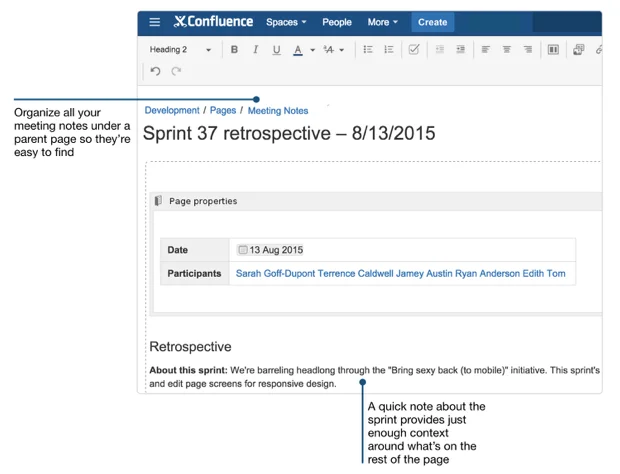Screen dimensions: 620x474
Task: Apply the text color button
Action: coord(298,50)
